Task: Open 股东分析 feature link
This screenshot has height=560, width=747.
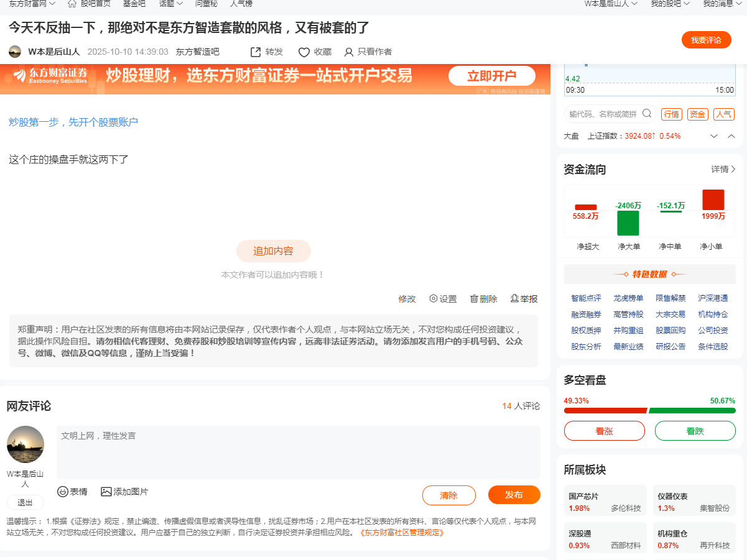Action: pos(586,347)
